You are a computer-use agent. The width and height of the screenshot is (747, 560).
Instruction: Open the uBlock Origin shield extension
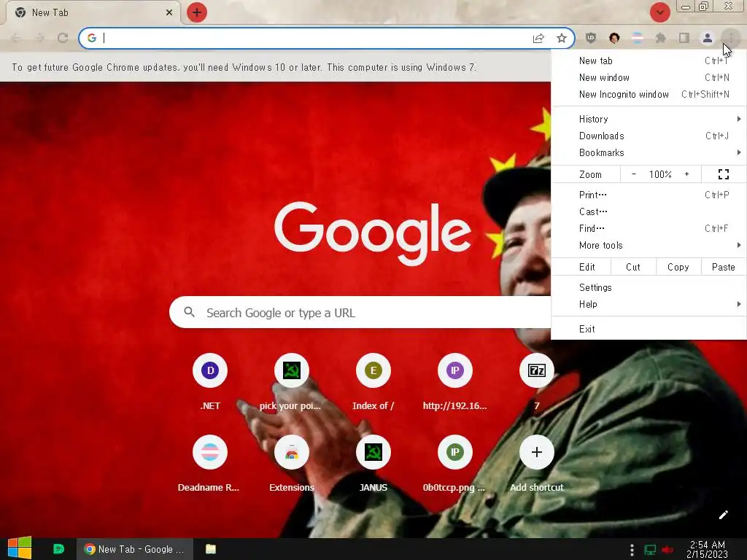pos(591,38)
